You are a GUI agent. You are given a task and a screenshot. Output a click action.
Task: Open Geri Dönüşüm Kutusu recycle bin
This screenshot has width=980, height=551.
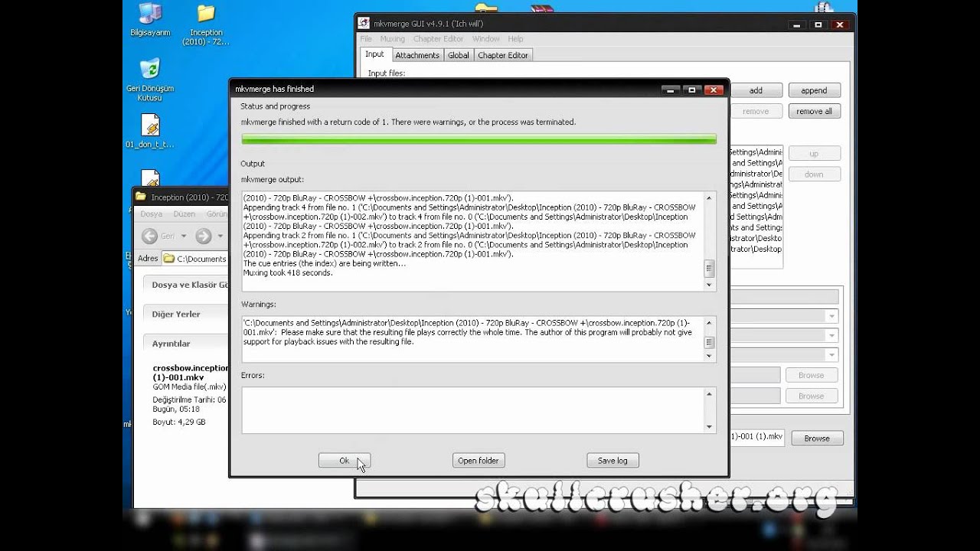pyautogui.click(x=150, y=79)
